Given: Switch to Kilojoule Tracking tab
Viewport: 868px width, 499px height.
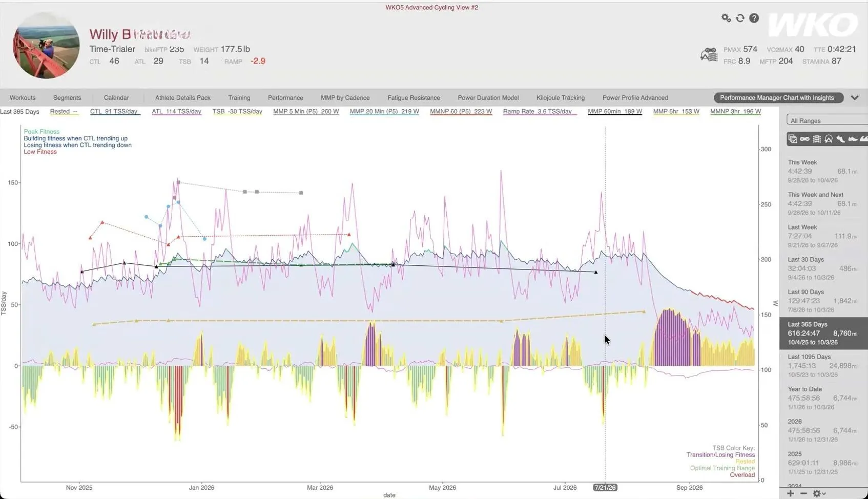Looking at the screenshot, I should [x=561, y=98].
